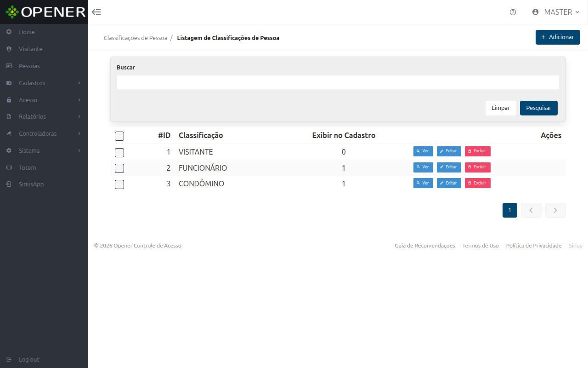588x368 pixels.
Task: Collapse sidebar with the menu toggle icon
Action: 96,12
